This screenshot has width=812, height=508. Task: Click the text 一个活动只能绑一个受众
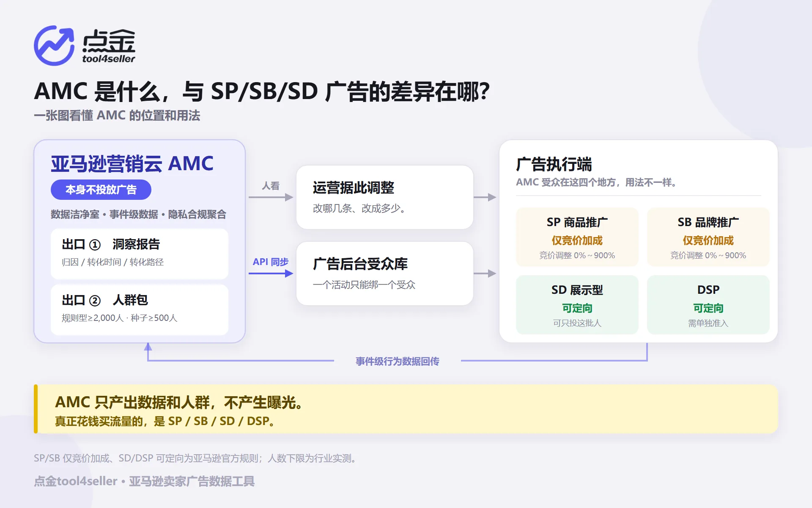click(364, 285)
